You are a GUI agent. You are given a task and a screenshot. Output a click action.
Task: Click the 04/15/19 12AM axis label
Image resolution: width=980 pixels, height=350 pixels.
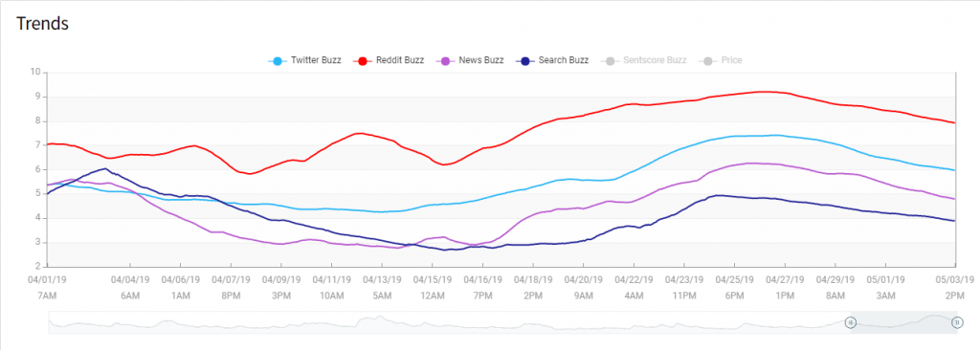tap(432, 288)
